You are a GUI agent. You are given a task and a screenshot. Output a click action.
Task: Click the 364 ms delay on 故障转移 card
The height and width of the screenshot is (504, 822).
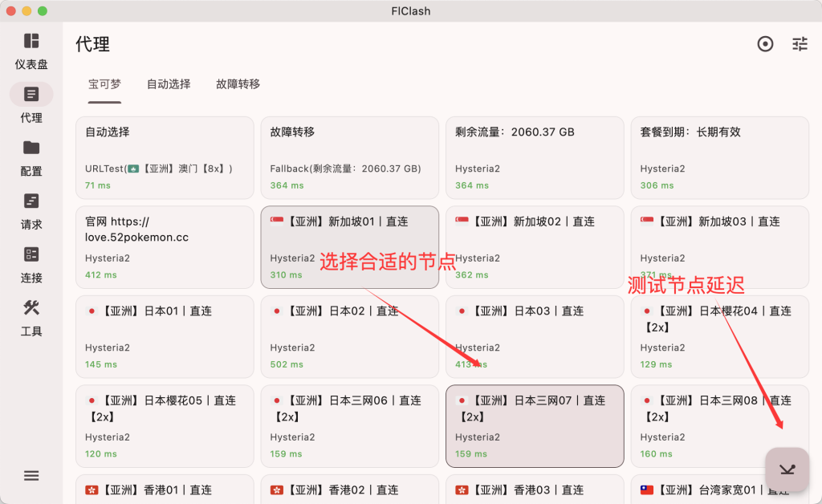coord(287,185)
